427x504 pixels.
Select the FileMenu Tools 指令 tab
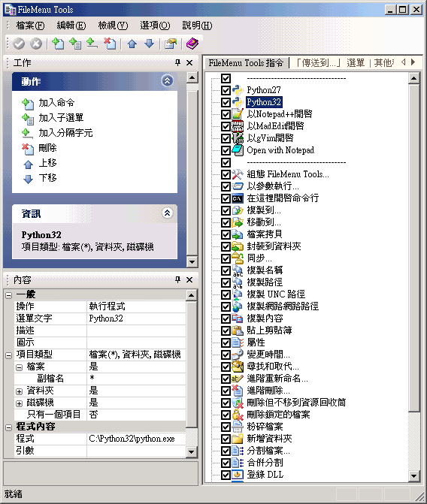246,62
